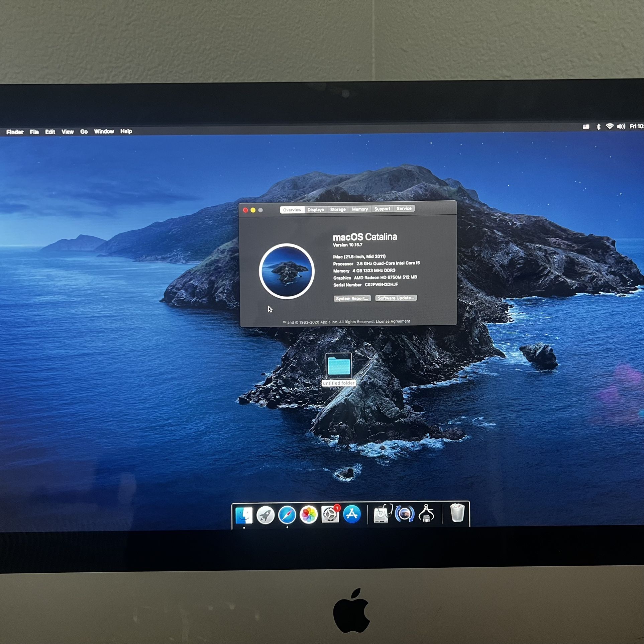Open Finder from the dock
This screenshot has width=644, height=644.
pyautogui.click(x=244, y=515)
